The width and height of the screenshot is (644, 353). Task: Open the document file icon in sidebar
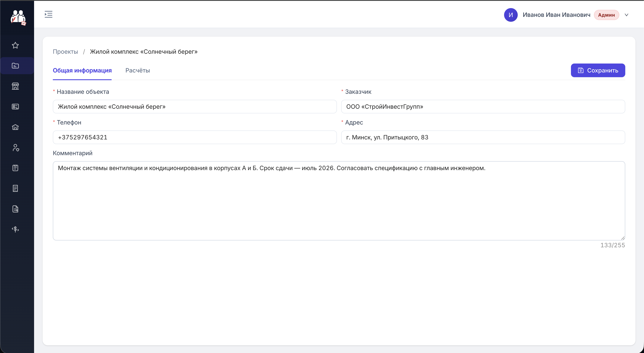pyautogui.click(x=16, y=209)
